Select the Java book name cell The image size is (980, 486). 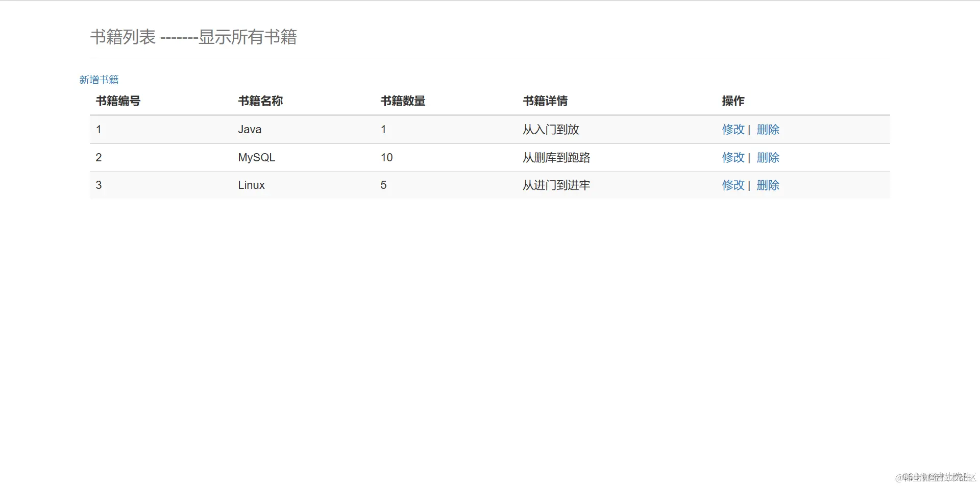pos(250,130)
